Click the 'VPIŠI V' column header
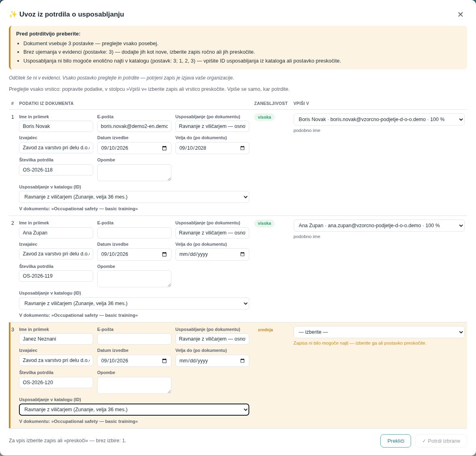The width and height of the screenshot is (476, 456). [301, 104]
